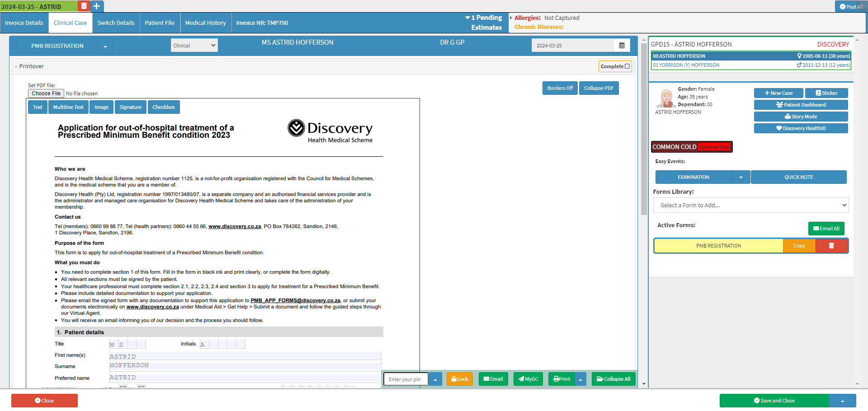Send the form to MyGC
Viewport: 868px width, 411px height.
[528, 379]
